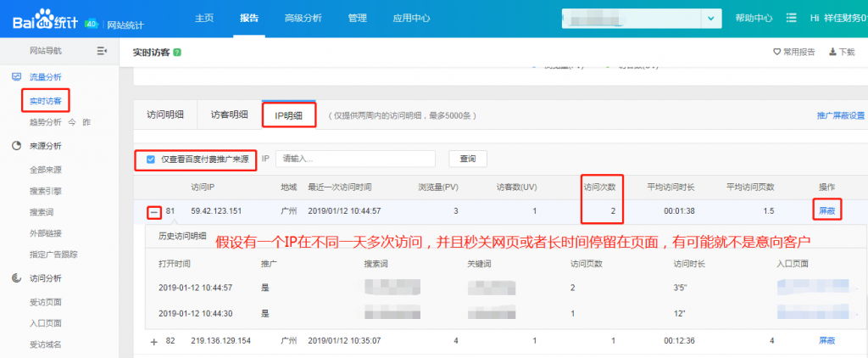
Task: Click green help icon beside 实时访客 title
Action: [177, 53]
